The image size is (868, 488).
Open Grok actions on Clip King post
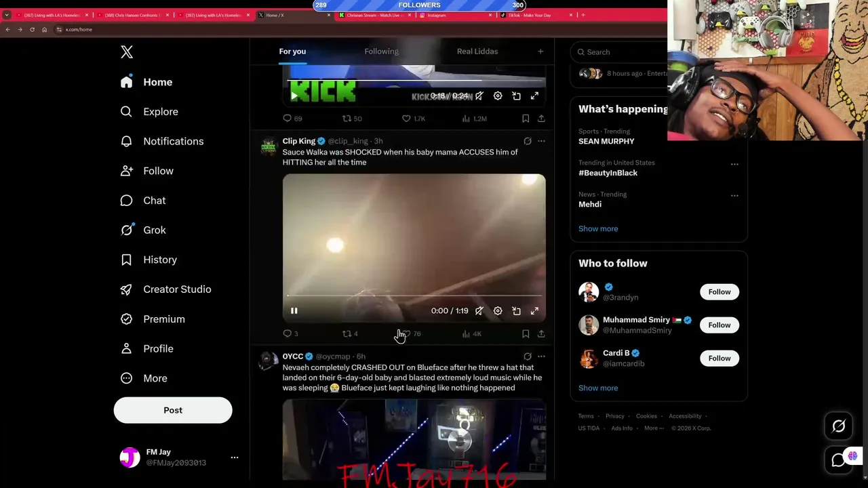[528, 141]
